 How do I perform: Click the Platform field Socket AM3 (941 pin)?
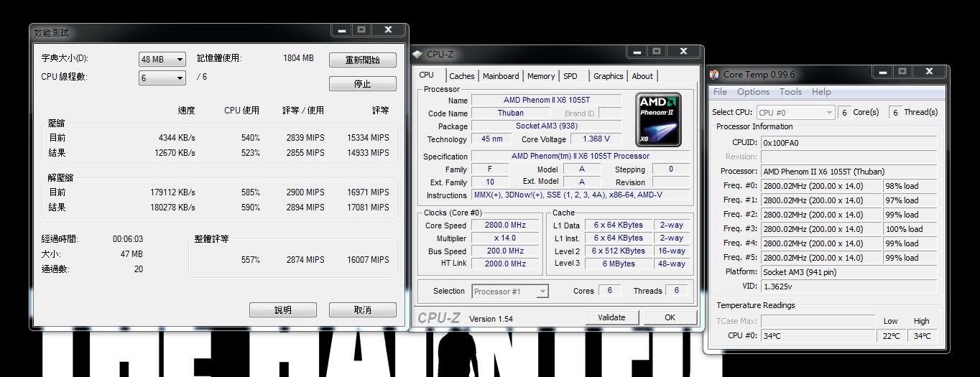pyautogui.click(x=849, y=272)
